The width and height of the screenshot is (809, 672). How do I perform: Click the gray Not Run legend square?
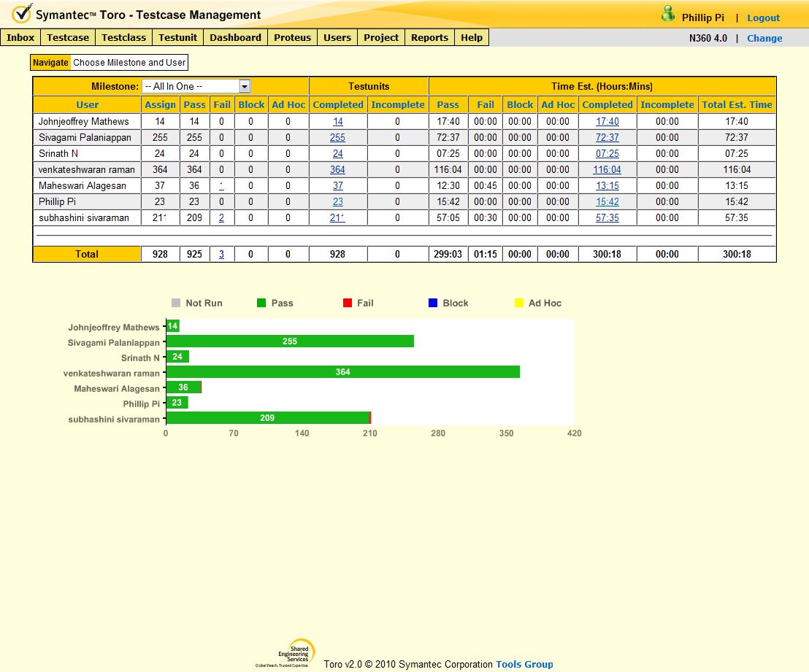175,303
